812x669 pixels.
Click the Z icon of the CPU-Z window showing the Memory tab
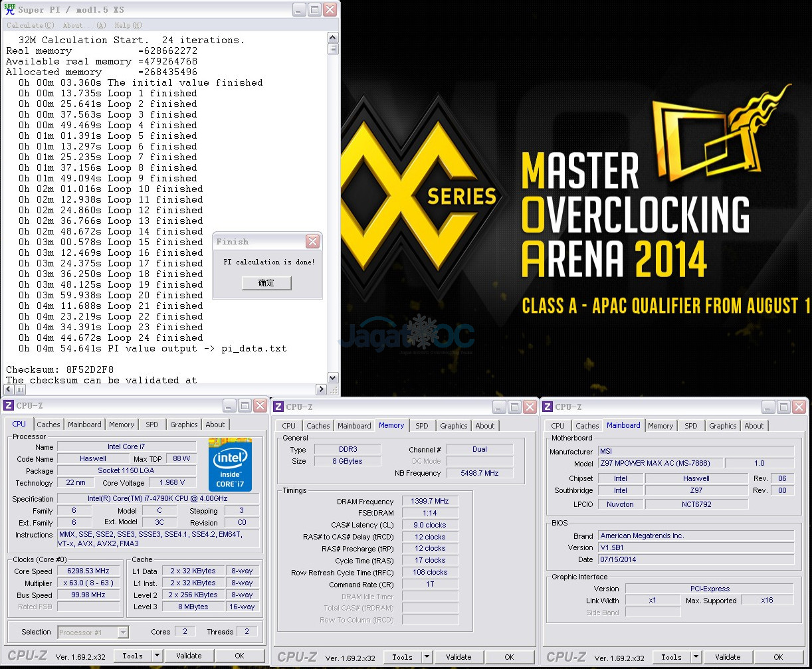[x=278, y=407]
